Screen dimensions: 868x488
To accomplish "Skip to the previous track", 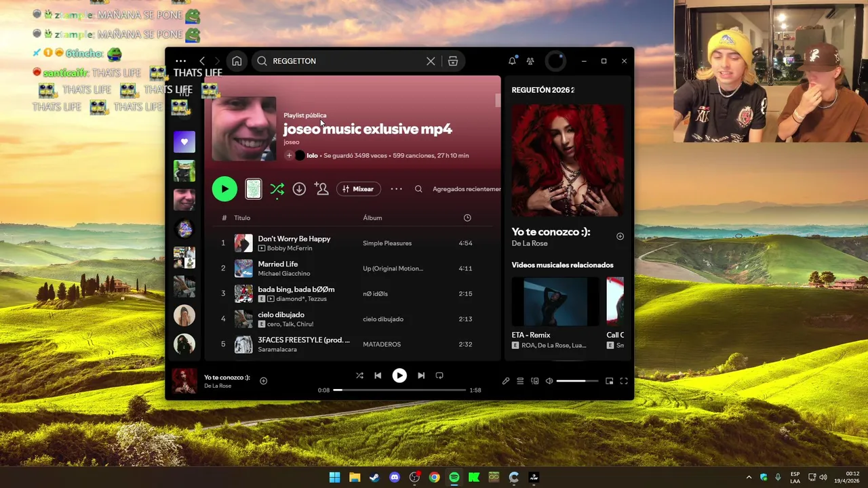I will coord(378,375).
